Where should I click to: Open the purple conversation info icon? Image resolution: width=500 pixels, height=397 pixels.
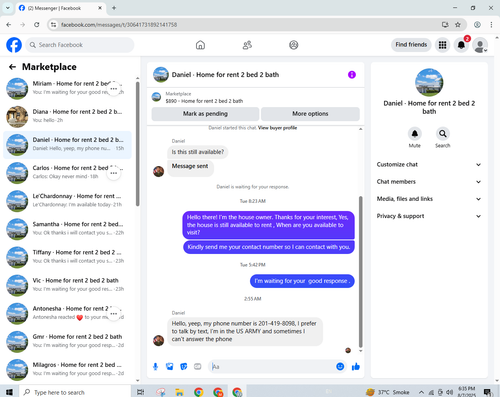pyautogui.click(x=352, y=75)
